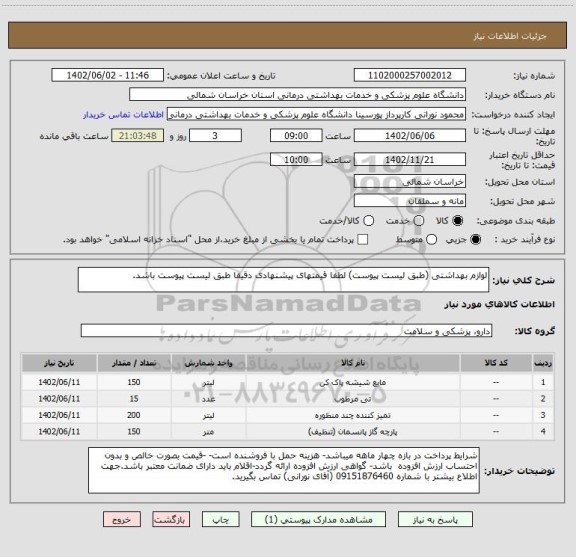Click the remaining time 21:03:48 field

pos(138,136)
